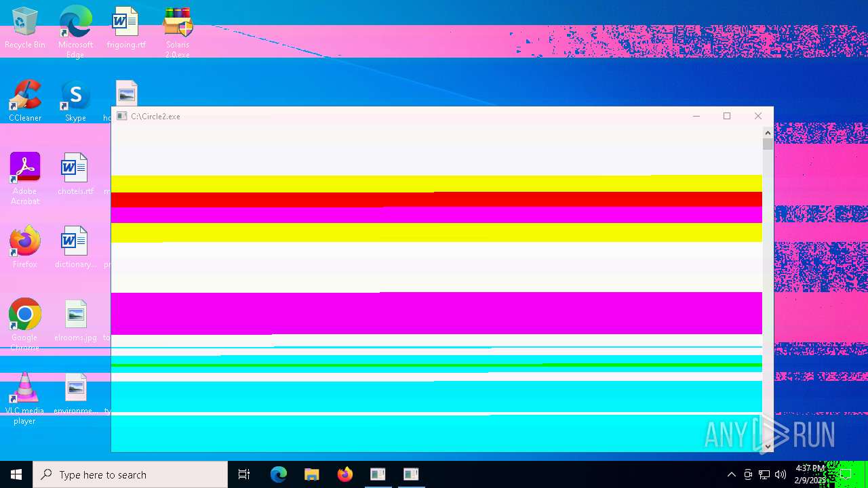This screenshot has width=868, height=488.
Task: Select the environme... image file icon
Action: (75, 393)
